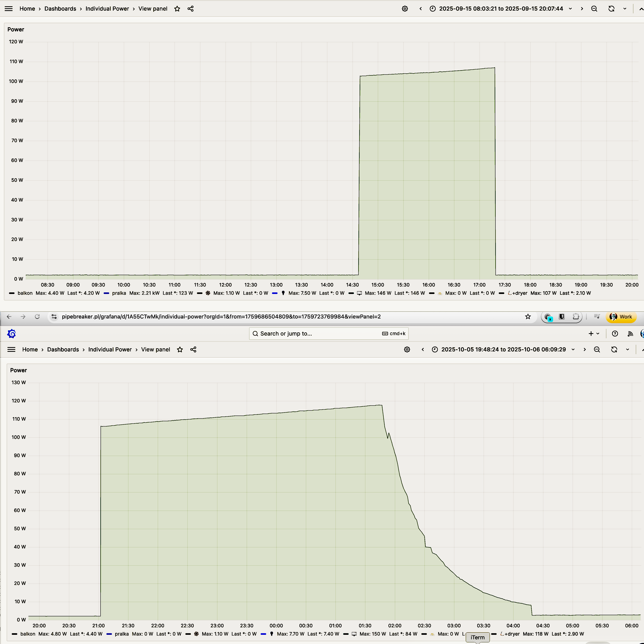
Task: Share the upper dashboard via share icon
Action: click(x=190, y=9)
